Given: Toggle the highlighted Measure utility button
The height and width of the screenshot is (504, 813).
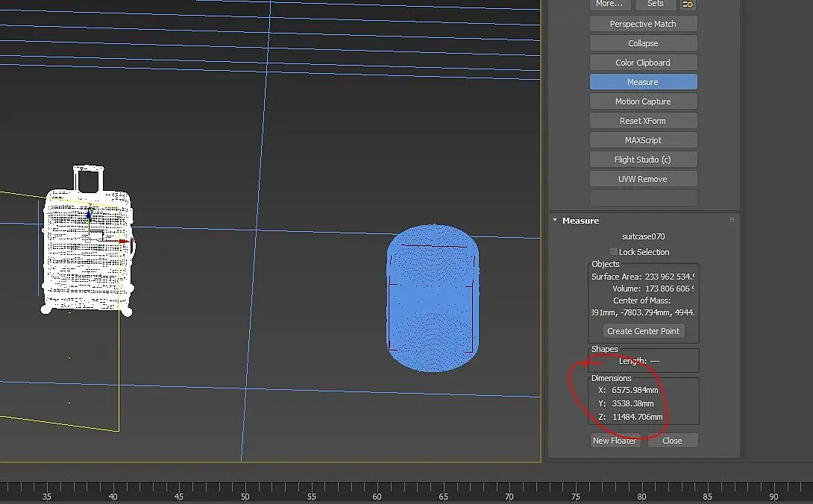Looking at the screenshot, I should [643, 82].
